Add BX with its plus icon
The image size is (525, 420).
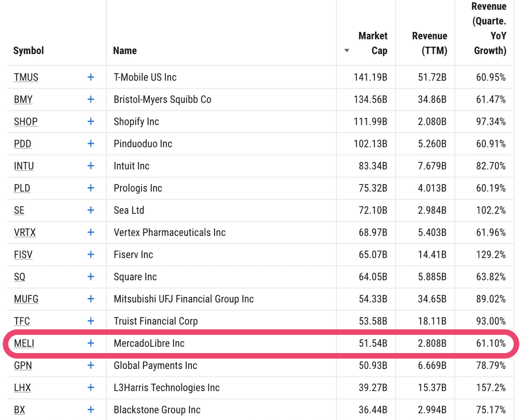(x=91, y=409)
